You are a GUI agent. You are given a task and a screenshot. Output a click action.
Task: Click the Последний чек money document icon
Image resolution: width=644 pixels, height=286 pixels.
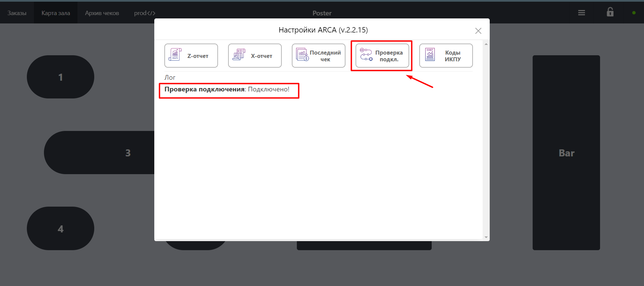coord(302,55)
